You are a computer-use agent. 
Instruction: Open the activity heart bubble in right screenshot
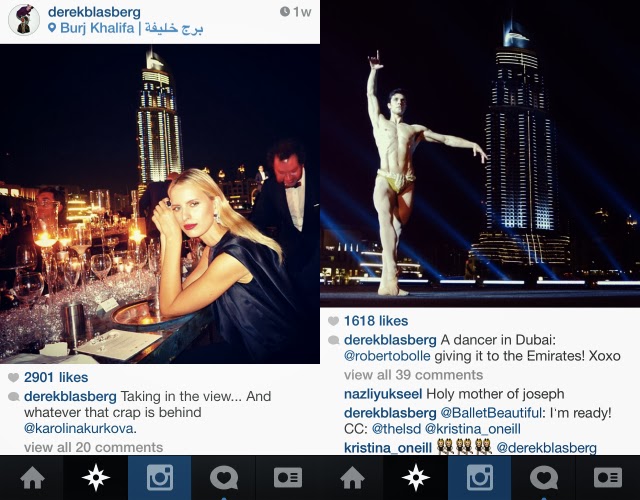pyautogui.click(x=543, y=478)
